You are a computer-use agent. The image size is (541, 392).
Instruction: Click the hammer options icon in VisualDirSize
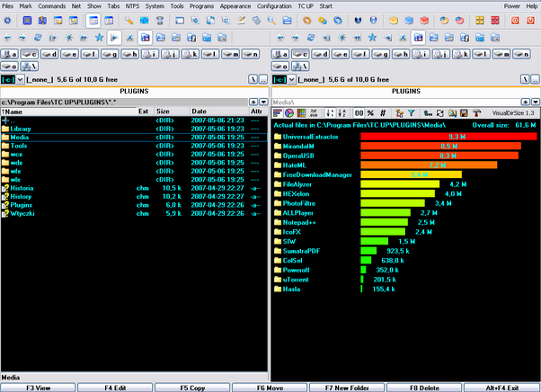tap(476, 113)
